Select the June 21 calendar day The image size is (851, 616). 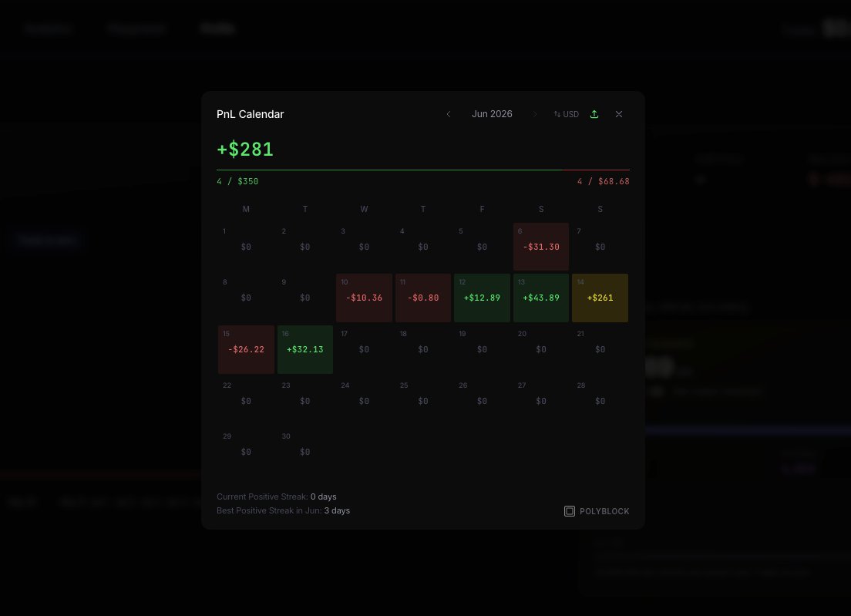(x=600, y=349)
